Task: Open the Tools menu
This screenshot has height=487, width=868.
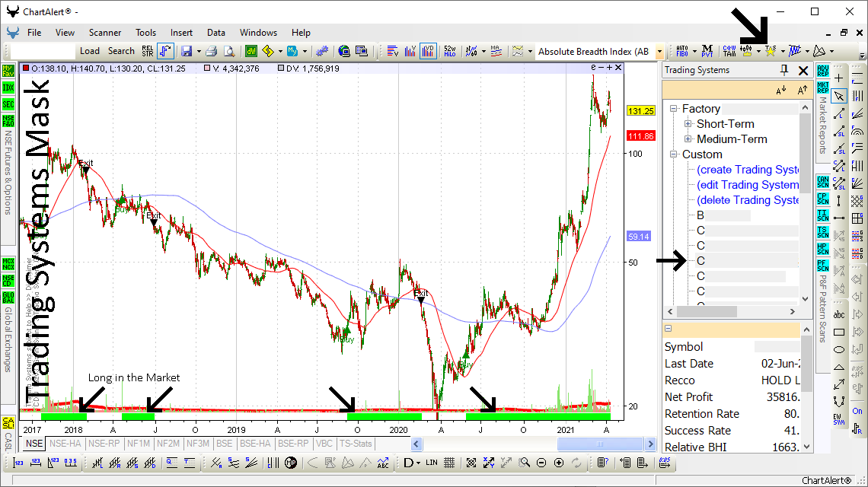Action: click(145, 33)
